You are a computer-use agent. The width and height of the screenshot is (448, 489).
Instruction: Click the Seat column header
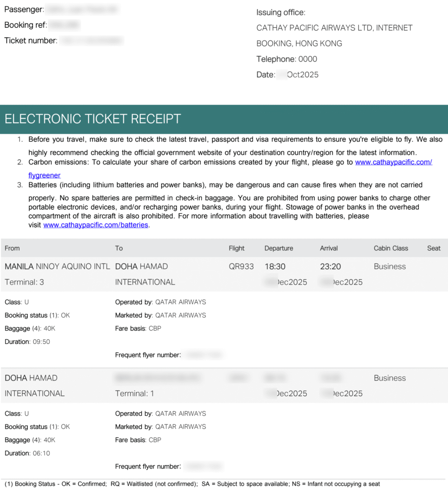[434, 248]
